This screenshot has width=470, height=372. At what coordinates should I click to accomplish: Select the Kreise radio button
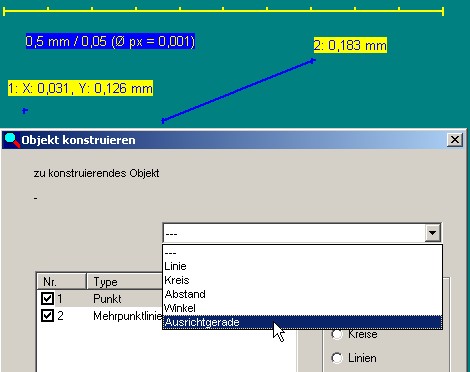(337, 334)
